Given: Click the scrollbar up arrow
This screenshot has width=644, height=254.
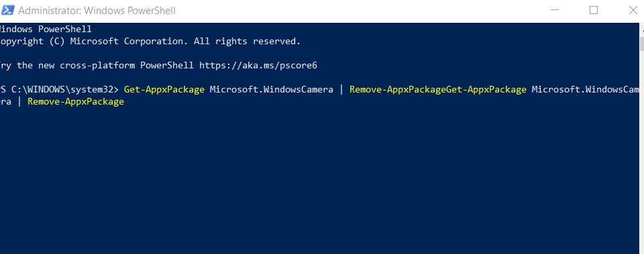Looking at the screenshot, I should (x=641, y=29).
